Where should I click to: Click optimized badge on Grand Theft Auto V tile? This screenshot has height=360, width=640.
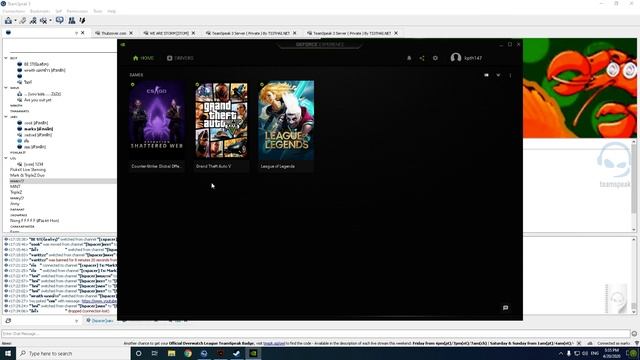[x=197, y=84]
